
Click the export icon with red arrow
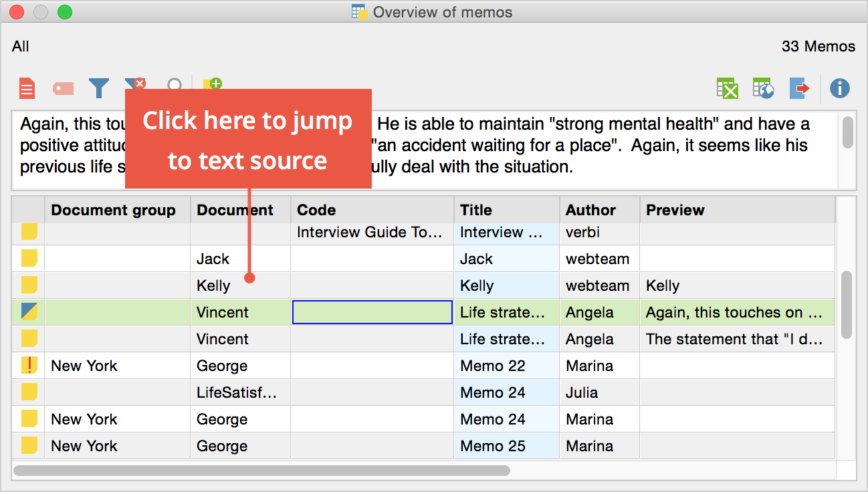(799, 88)
